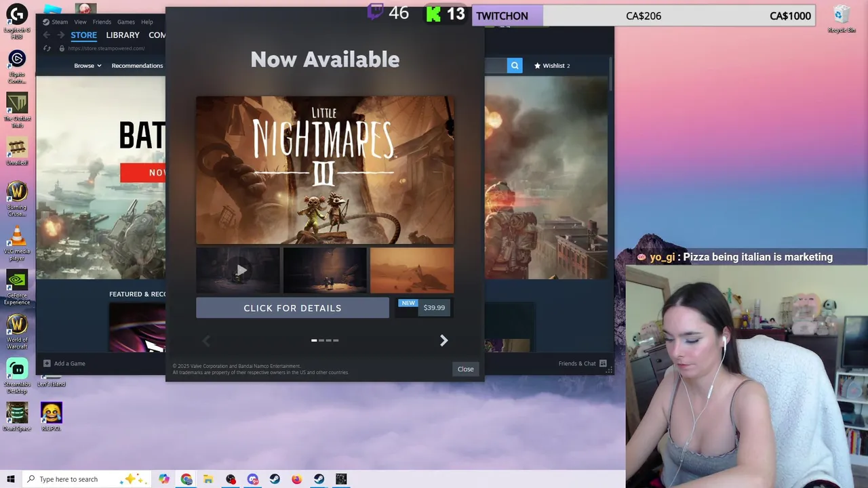Image resolution: width=868 pixels, height=488 pixels.
Task: Open Streamlabs Desktop shortcut
Action: [16, 375]
